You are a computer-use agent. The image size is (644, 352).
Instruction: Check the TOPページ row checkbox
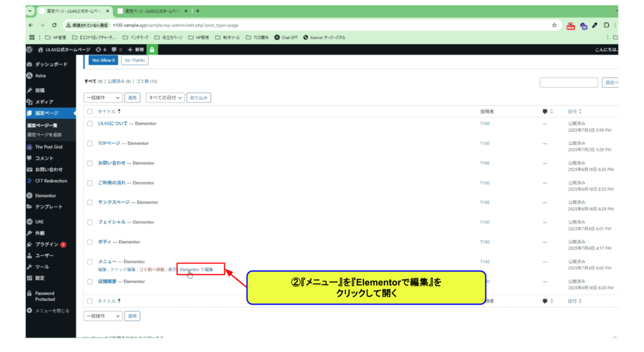point(90,144)
